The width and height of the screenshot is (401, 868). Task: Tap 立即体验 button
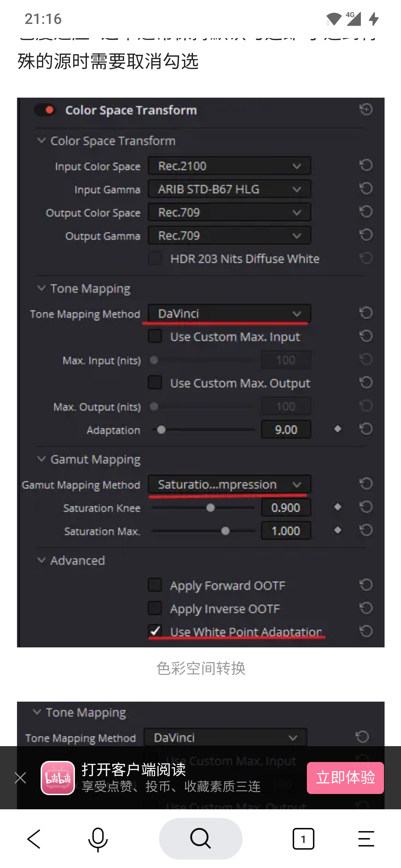(x=345, y=778)
